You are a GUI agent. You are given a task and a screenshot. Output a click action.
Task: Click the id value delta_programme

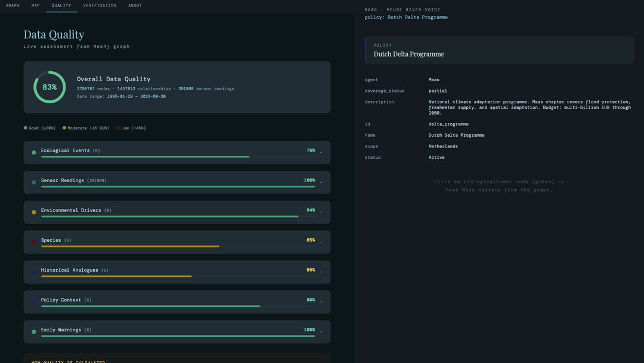(448, 124)
